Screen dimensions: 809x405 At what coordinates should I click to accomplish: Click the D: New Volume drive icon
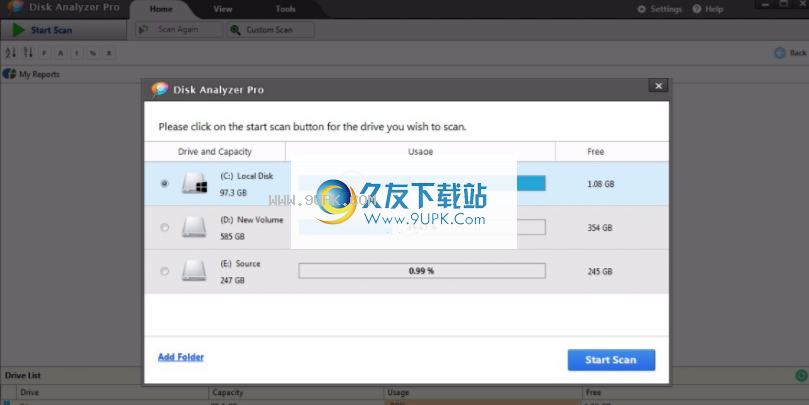click(x=194, y=227)
